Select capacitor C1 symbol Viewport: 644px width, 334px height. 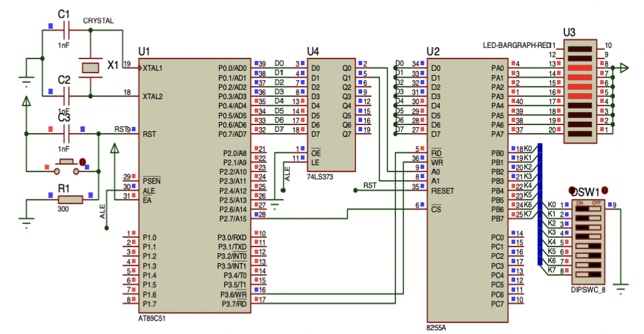pyautogui.click(x=67, y=30)
